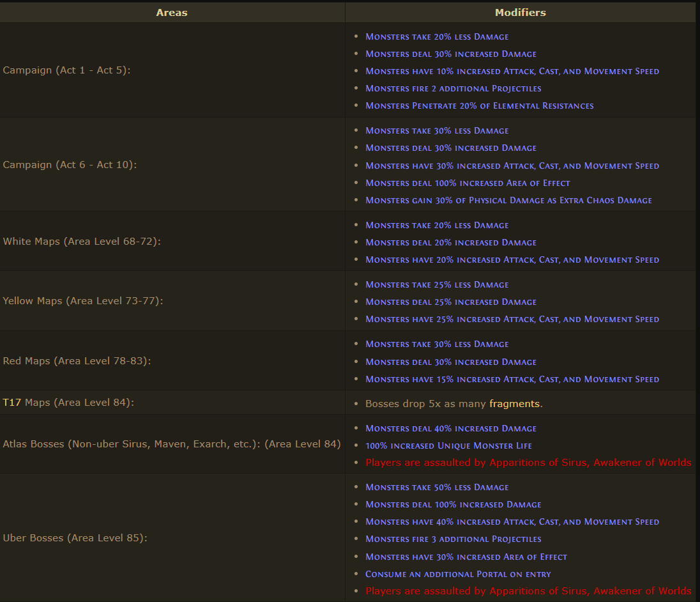Click 'Monsters deal 40% increased Damage'
700x602 pixels.
(x=451, y=429)
